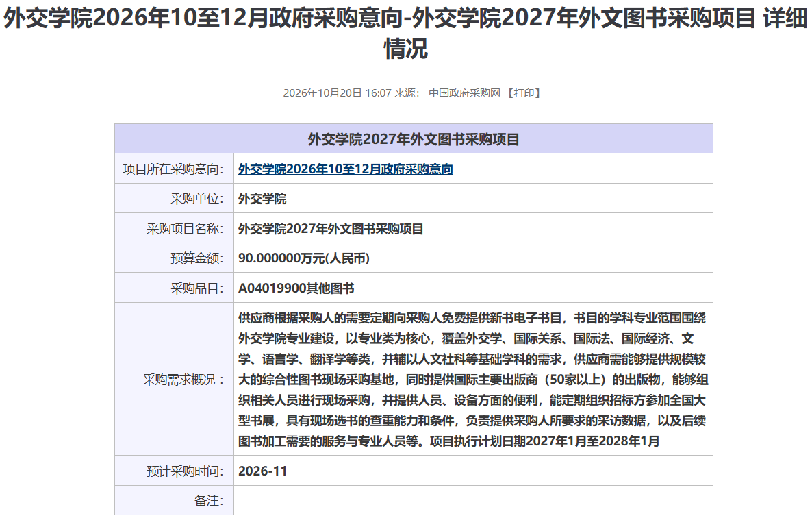
Task: Select the page title heading text
Action: point(406,33)
